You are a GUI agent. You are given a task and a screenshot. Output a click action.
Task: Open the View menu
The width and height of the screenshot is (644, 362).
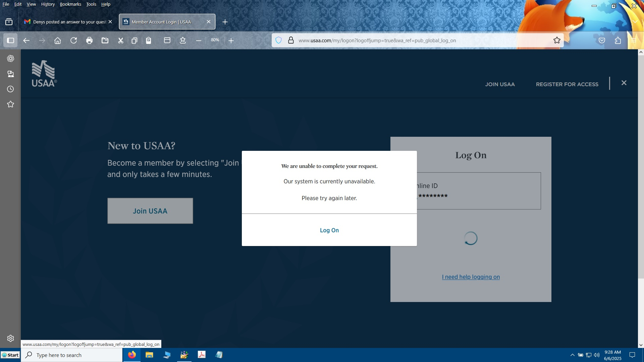31,4
